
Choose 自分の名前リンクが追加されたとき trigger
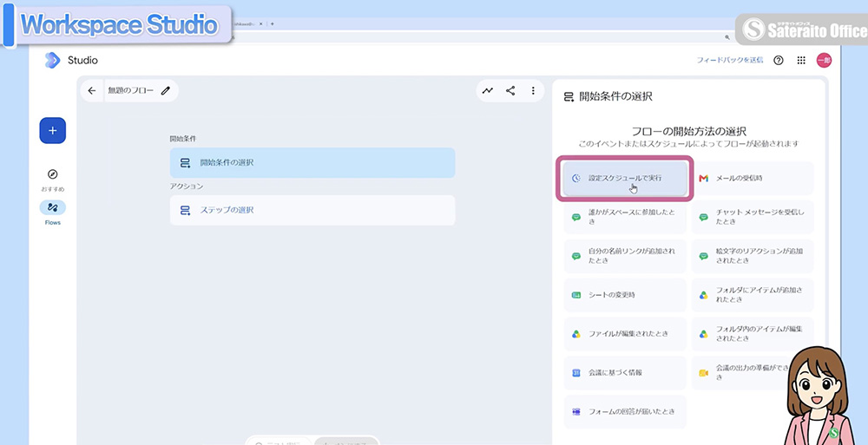pos(624,256)
